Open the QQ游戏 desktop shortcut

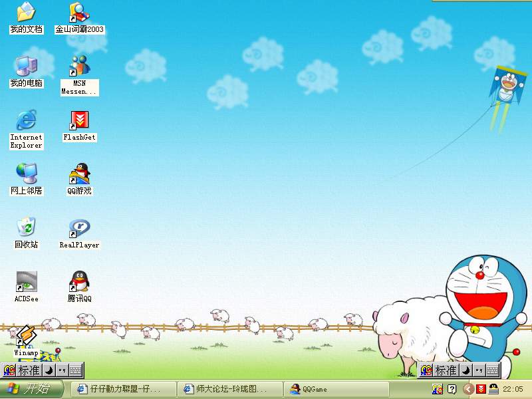pos(79,175)
